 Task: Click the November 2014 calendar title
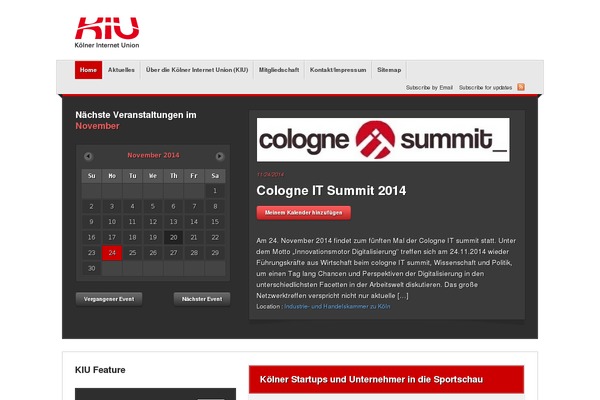tap(153, 155)
